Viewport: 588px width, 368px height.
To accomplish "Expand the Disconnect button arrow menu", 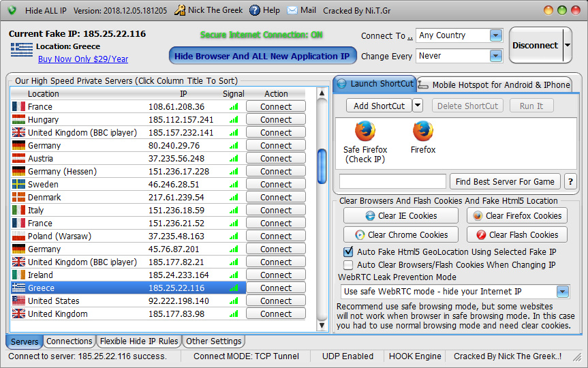I will point(568,46).
